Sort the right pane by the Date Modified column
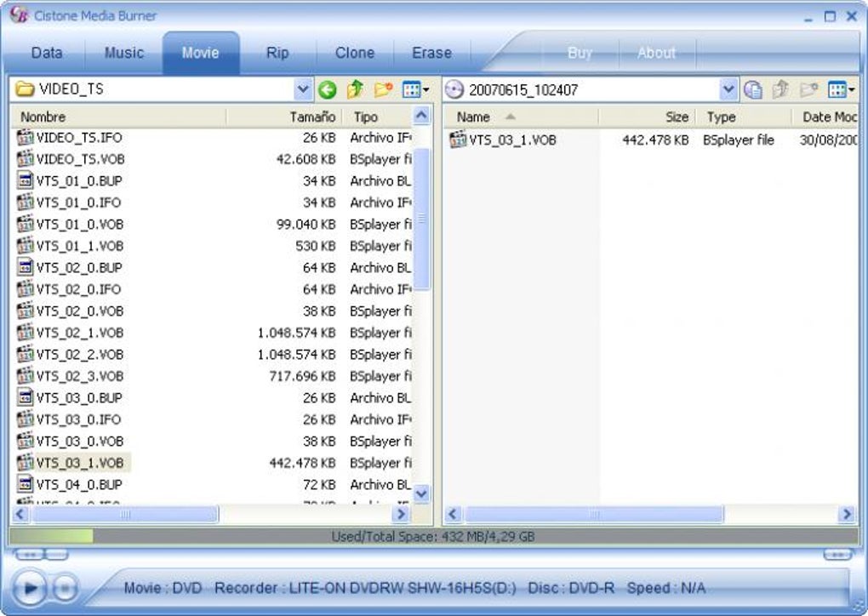Image resolution: width=868 pixels, height=616 pixels. coord(825,117)
